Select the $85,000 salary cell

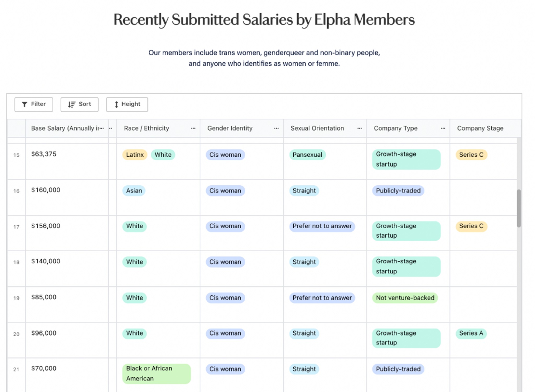(x=67, y=305)
